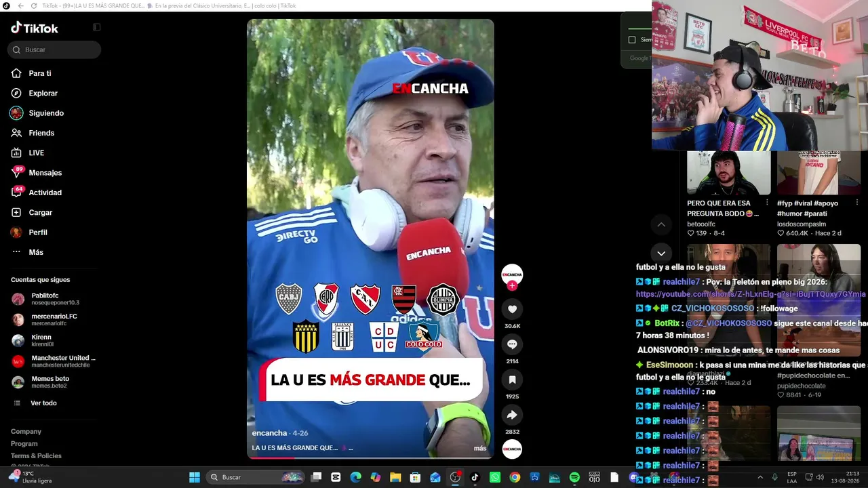The width and height of the screenshot is (868, 488).
Task: Expand caption with the más link
Action: point(480,448)
